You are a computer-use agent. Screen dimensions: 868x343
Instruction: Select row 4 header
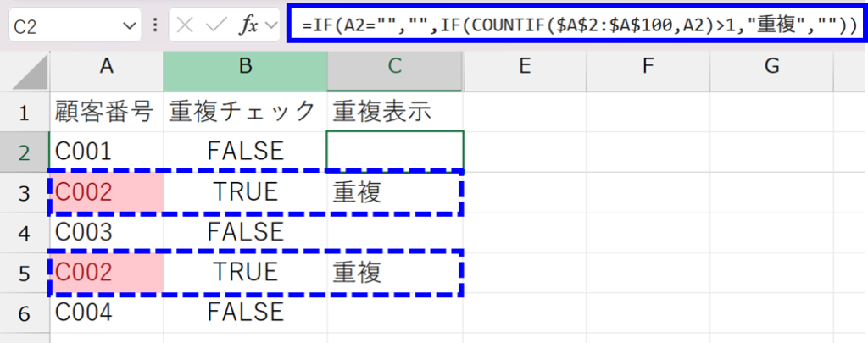pyautogui.click(x=25, y=232)
